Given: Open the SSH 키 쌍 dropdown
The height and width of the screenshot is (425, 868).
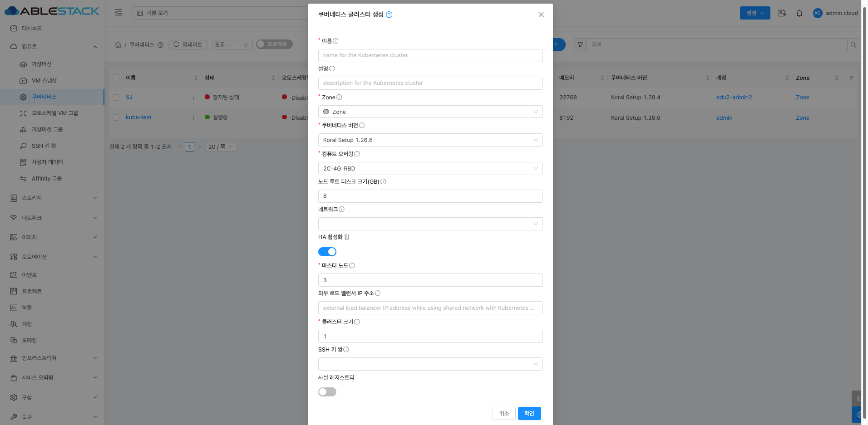Looking at the screenshot, I should pos(430,364).
